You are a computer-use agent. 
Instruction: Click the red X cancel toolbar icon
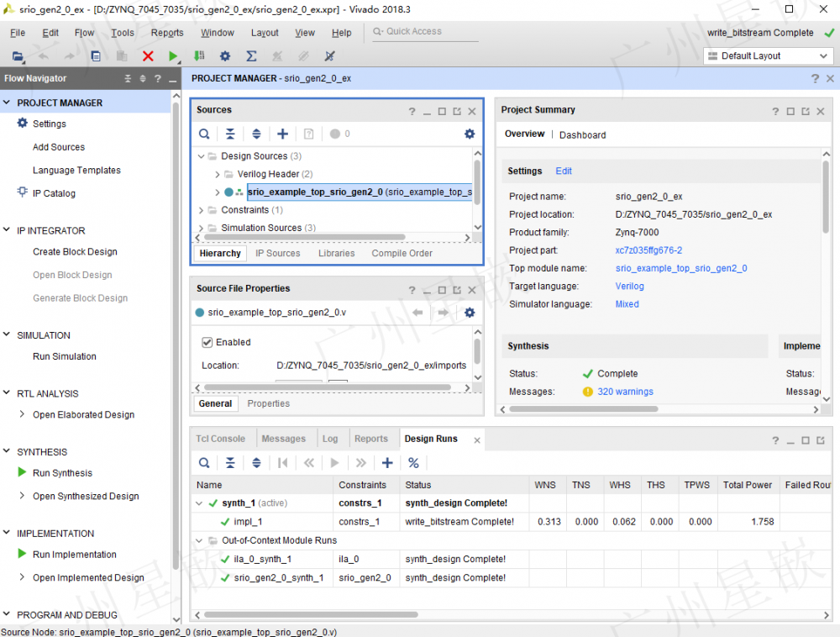click(x=148, y=56)
